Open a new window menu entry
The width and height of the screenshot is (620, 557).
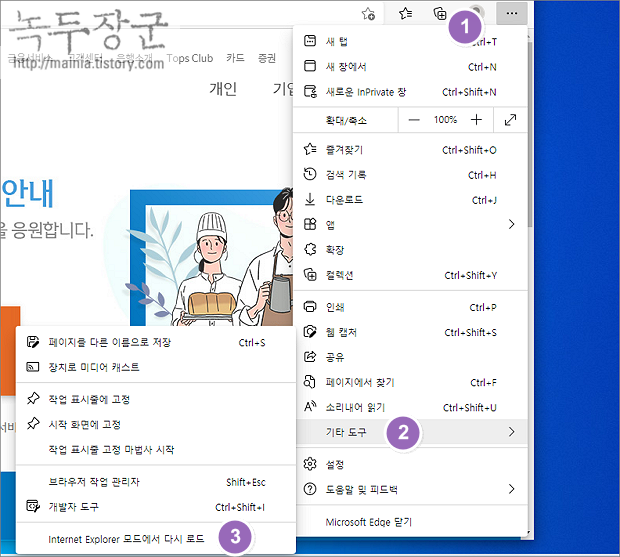click(410, 67)
